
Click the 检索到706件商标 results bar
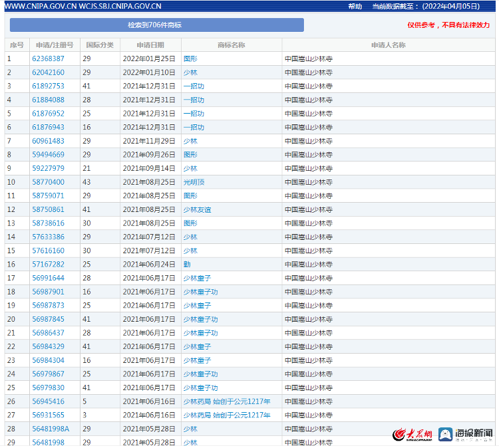click(157, 25)
